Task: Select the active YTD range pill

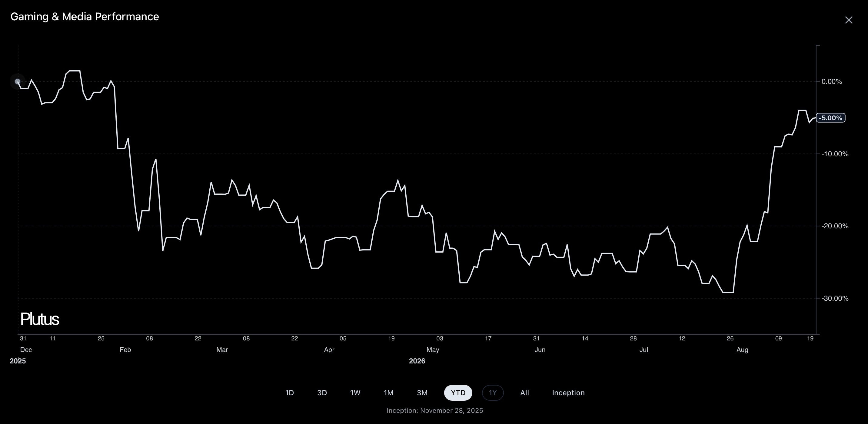Action: tap(458, 393)
